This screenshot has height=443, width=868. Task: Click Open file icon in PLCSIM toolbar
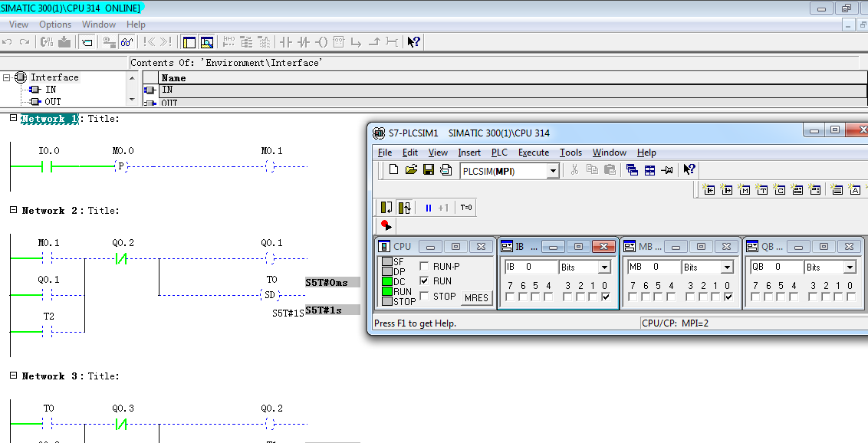tap(411, 170)
